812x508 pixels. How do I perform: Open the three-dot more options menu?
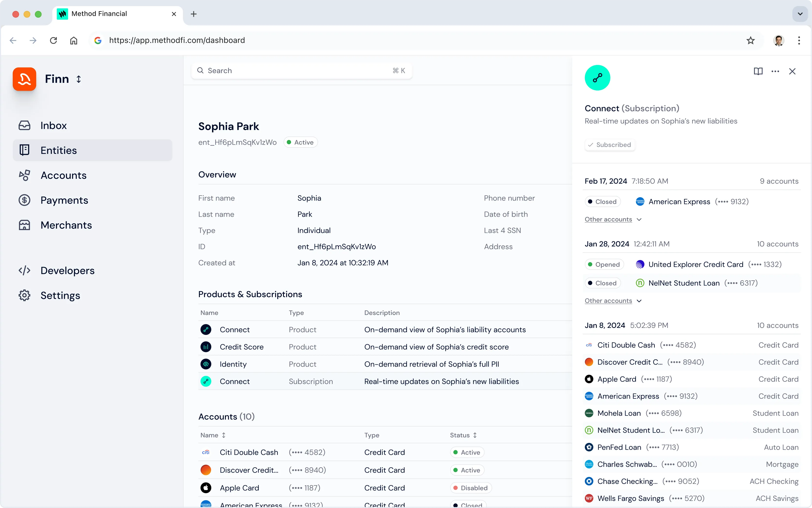pos(775,71)
